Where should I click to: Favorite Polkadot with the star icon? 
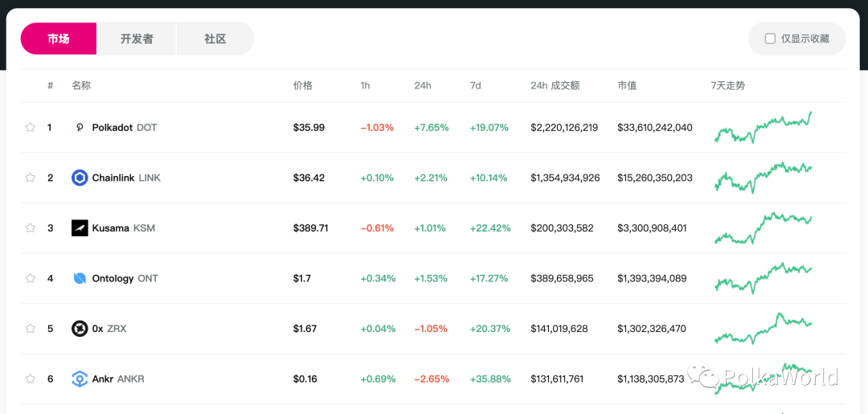pos(30,127)
